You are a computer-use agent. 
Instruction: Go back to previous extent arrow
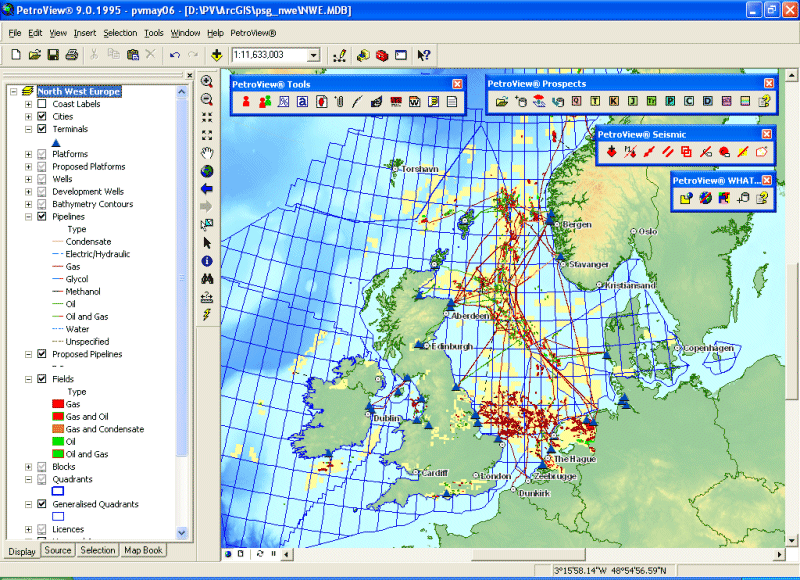[207, 189]
